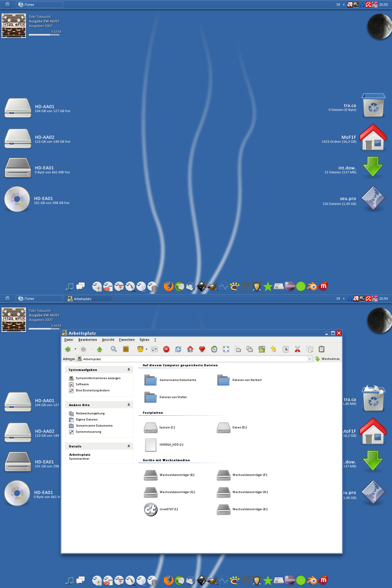Viewport: 392px width, 588px height.
Task: Open the Daten (D:) drive
Action: click(x=232, y=428)
